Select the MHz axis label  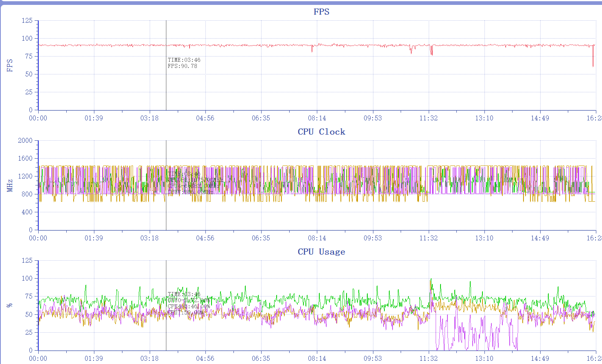(x=10, y=185)
